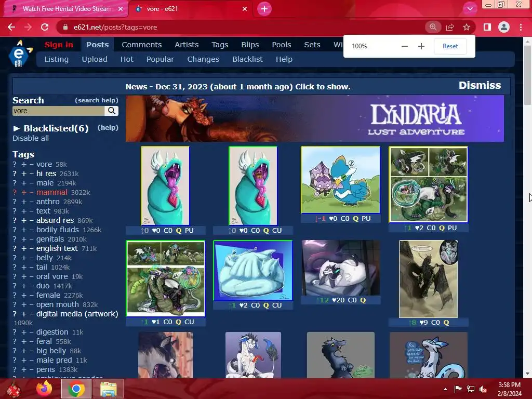Click the scrollbar up arrow
This screenshot has width=532, height=399.
(527, 41)
